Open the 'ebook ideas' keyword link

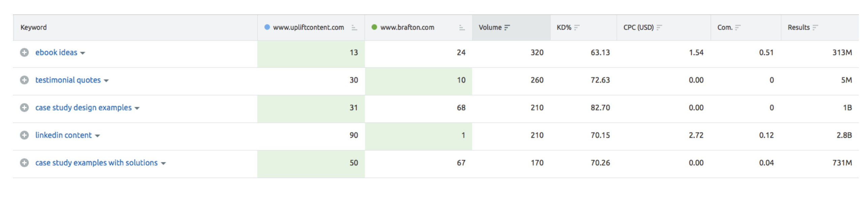(x=56, y=52)
